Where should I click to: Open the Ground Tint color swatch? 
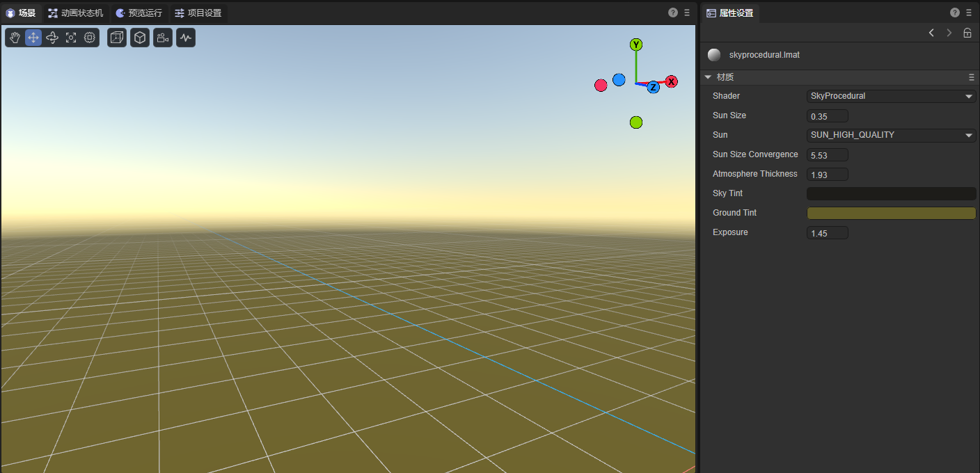pos(891,213)
